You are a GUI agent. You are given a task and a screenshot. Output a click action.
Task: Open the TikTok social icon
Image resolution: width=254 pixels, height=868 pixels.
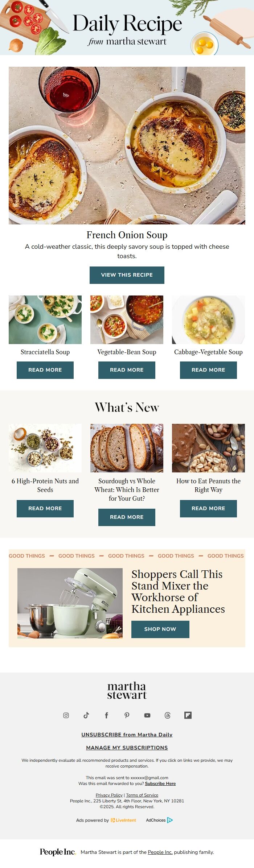pyautogui.click(x=86, y=715)
